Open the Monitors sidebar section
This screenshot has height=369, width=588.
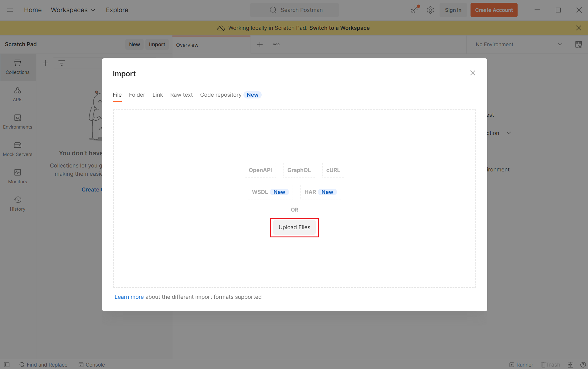coord(18,177)
